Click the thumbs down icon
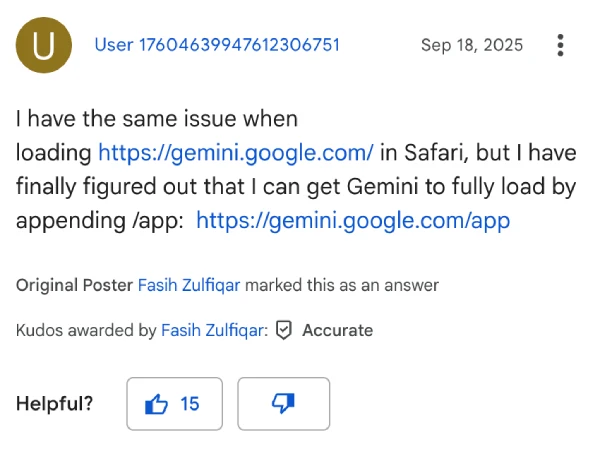The height and width of the screenshot is (449, 600). point(283,404)
